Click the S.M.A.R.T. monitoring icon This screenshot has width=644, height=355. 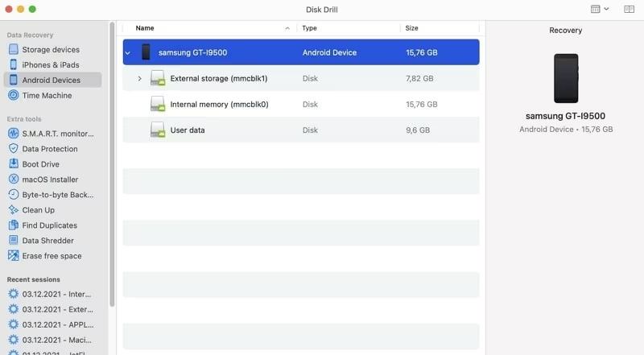coord(14,134)
